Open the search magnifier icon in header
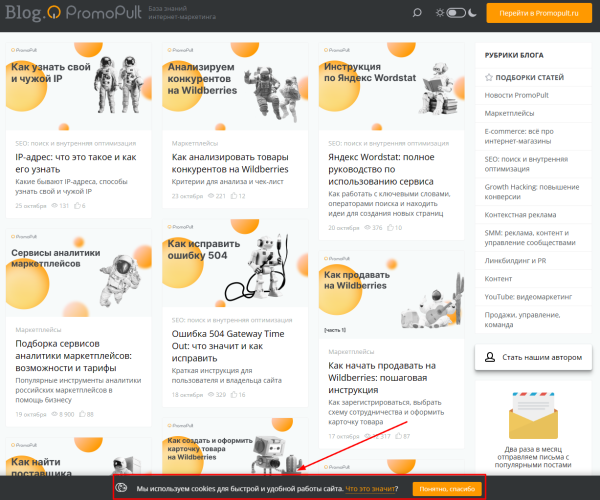This screenshot has height=500, width=600. click(417, 13)
